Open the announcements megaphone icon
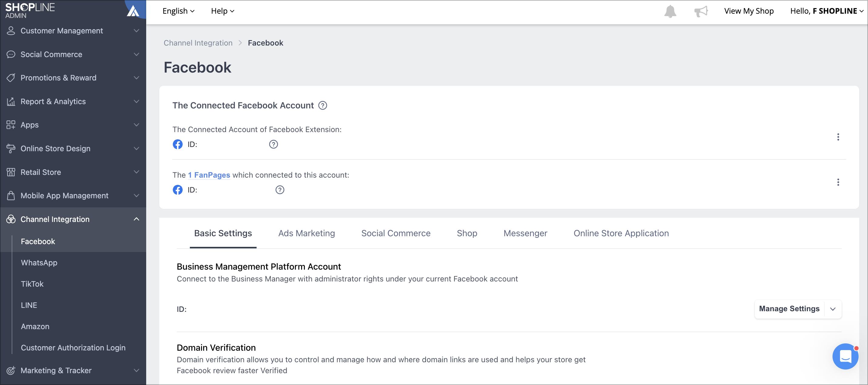Image resolution: width=868 pixels, height=385 pixels. pos(701,11)
